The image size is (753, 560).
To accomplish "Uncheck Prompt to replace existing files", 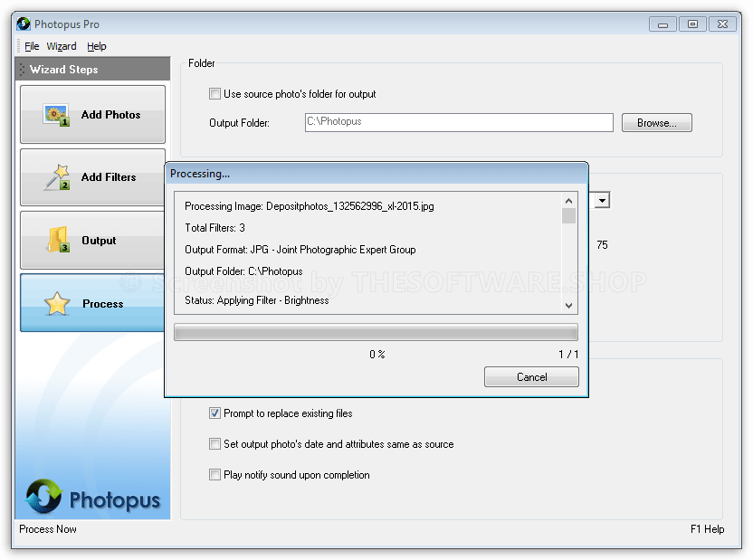I will (x=214, y=413).
